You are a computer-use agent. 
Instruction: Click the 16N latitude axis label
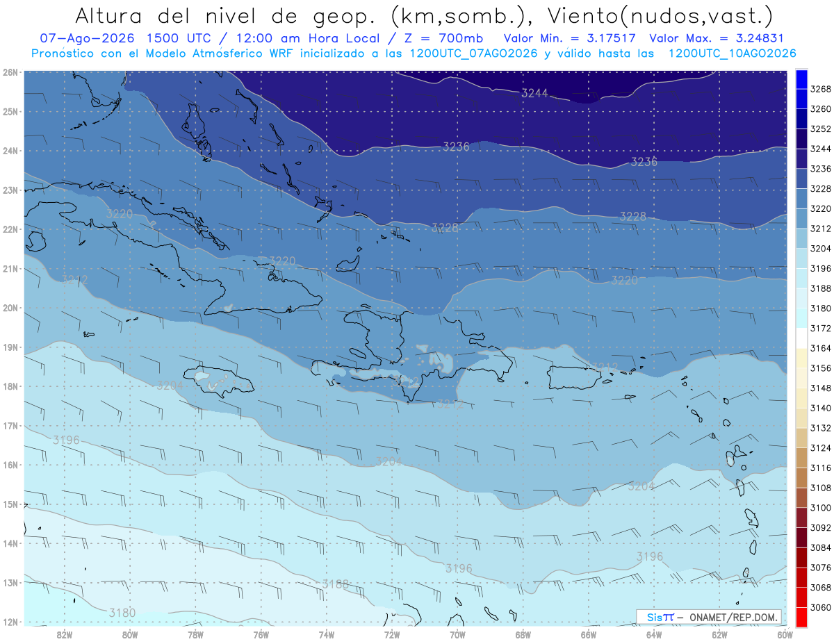[x=10, y=465]
